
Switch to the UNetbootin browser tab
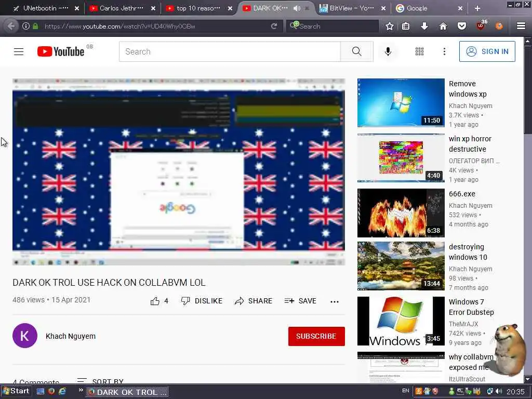pyautogui.click(x=46, y=8)
